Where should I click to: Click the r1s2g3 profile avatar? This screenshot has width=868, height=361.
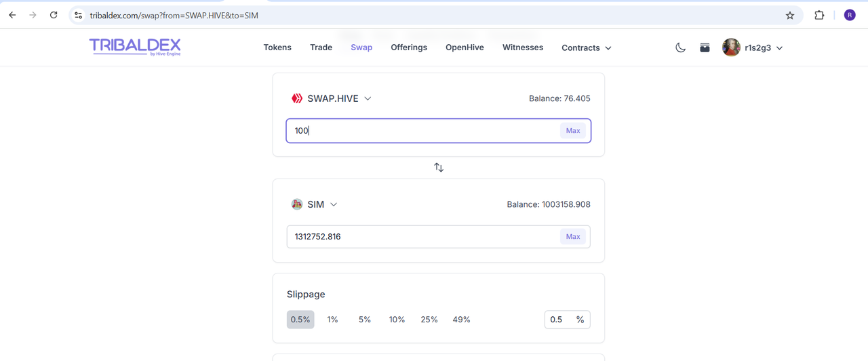[731, 47]
